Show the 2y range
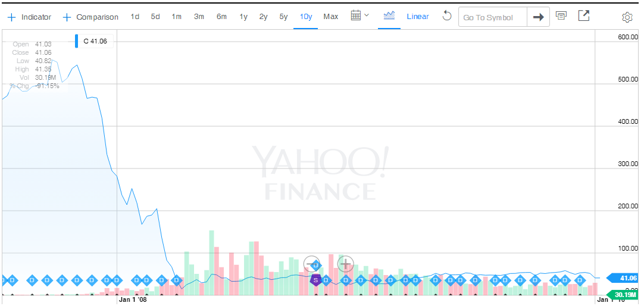 263,17
